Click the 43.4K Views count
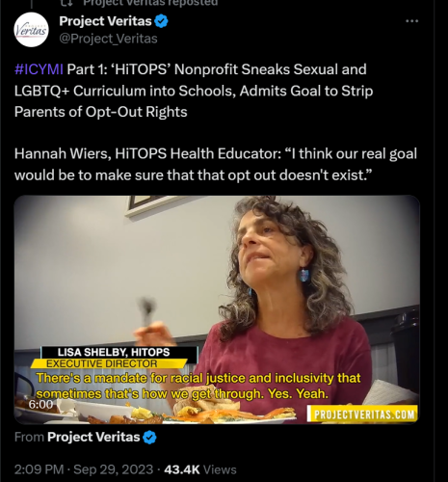The width and height of the screenshot is (448, 482). 200,469
